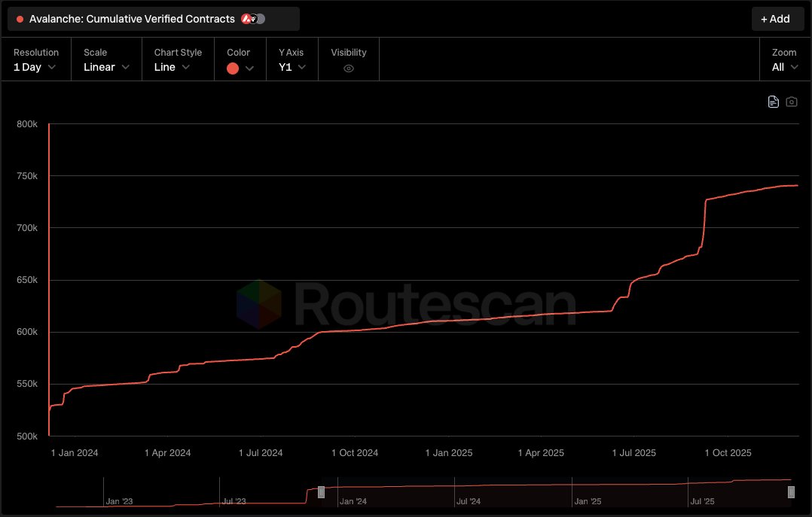Click the 1 Oct 2025 axis label

(728, 453)
